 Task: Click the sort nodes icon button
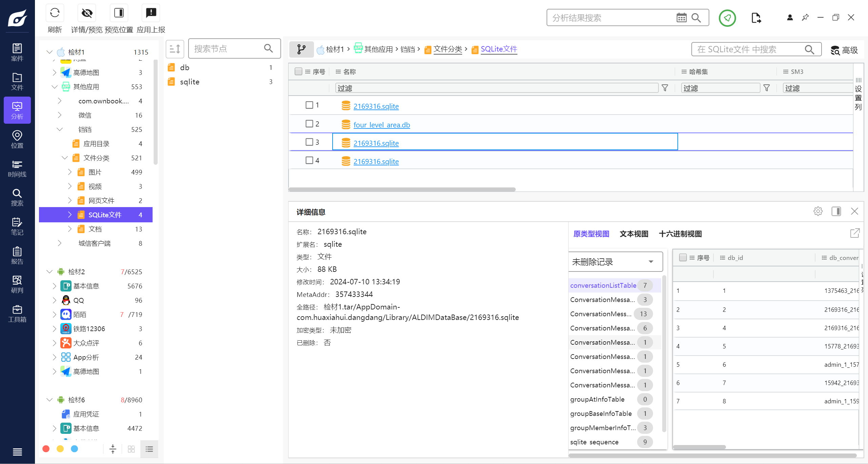point(175,49)
